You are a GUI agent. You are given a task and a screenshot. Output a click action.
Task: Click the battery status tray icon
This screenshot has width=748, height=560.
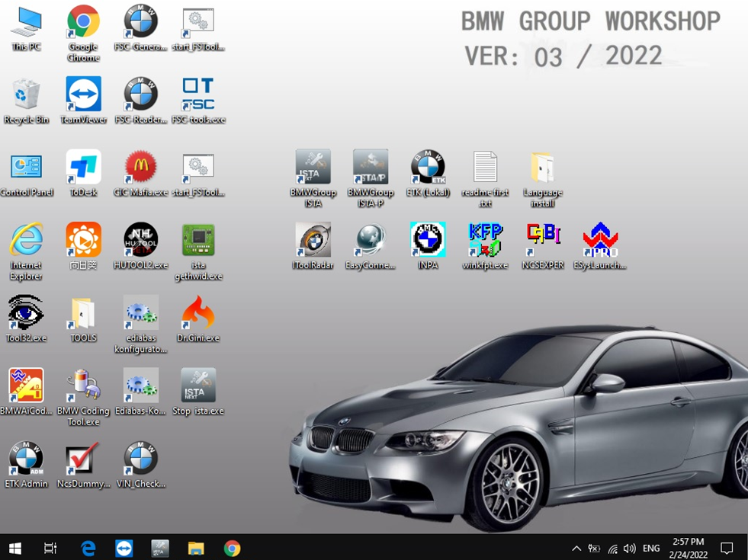tap(594, 548)
